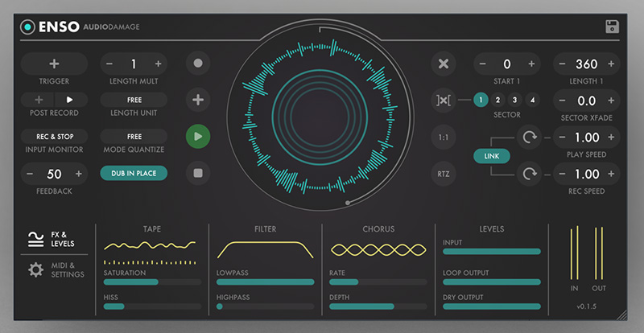Increase Sector Xfade with plus

point(611,101)
